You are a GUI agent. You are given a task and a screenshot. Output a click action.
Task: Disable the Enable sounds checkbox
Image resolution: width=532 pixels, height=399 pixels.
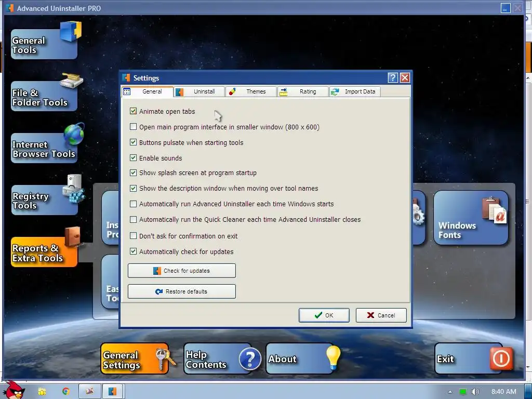[x=134, y=158]
